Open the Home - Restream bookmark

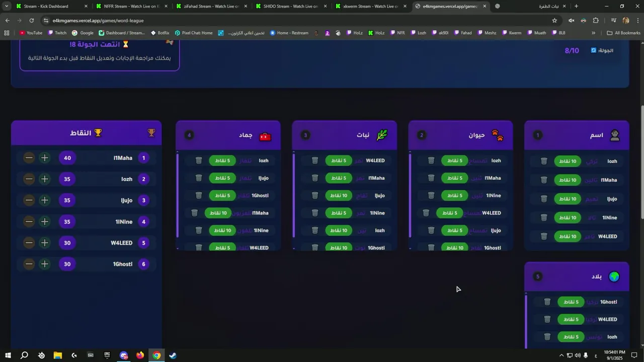289,33
